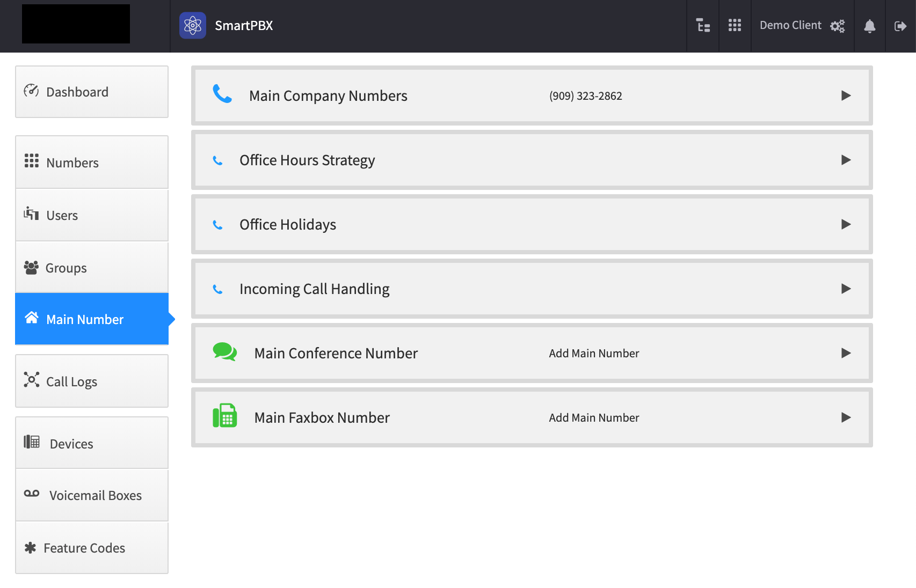Expand Main Conference Number arrow
916x588 pixels.
(846, 353)
